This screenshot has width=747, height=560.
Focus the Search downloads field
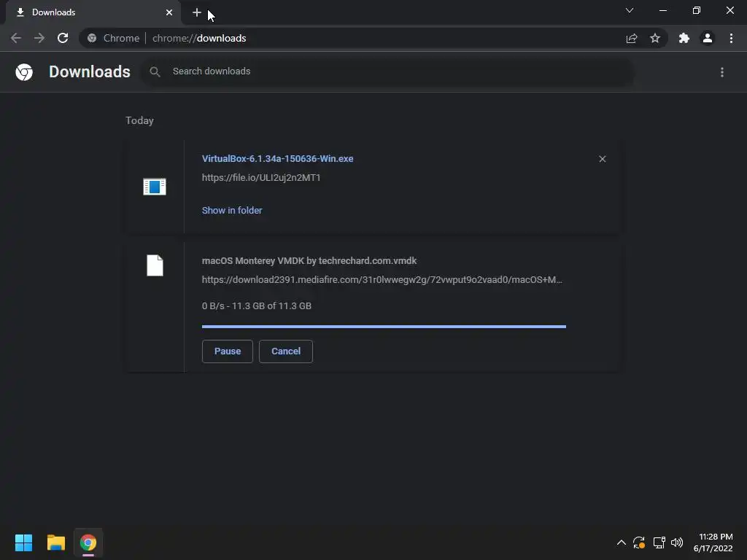point(387,71)
